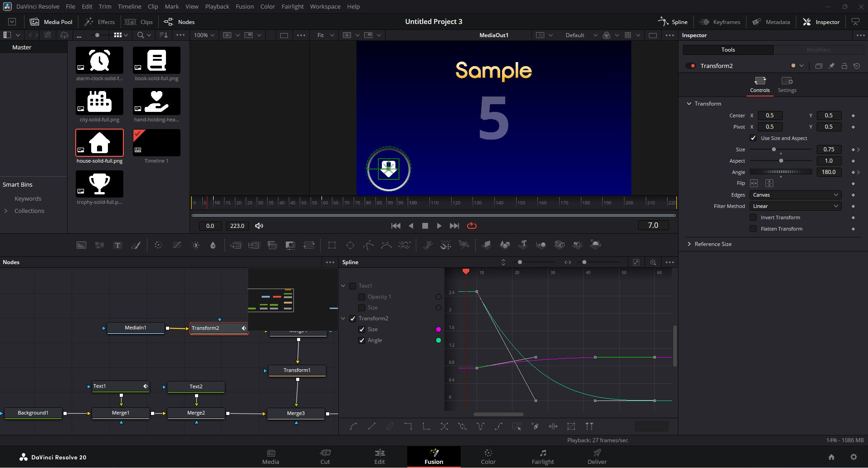Viewport: 868px width, 468px height.
Task: Adjust the Size slider in Inspector
Action: [x=774, y=150]
